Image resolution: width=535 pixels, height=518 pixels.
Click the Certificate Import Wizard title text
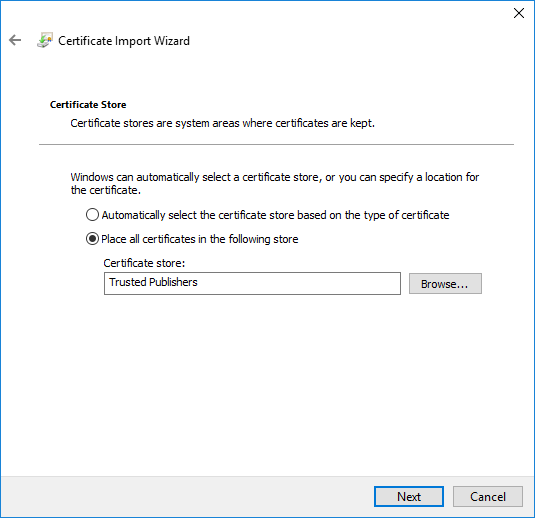124,41
